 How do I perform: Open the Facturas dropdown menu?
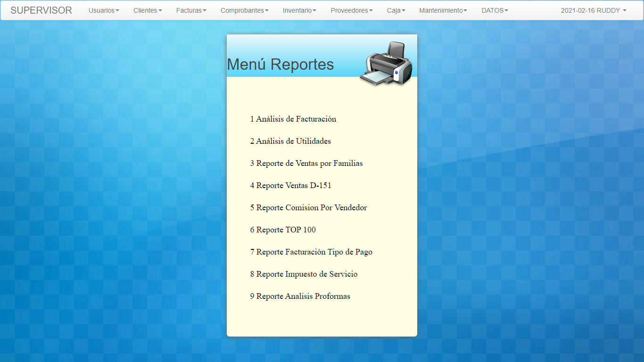(191, 10)
